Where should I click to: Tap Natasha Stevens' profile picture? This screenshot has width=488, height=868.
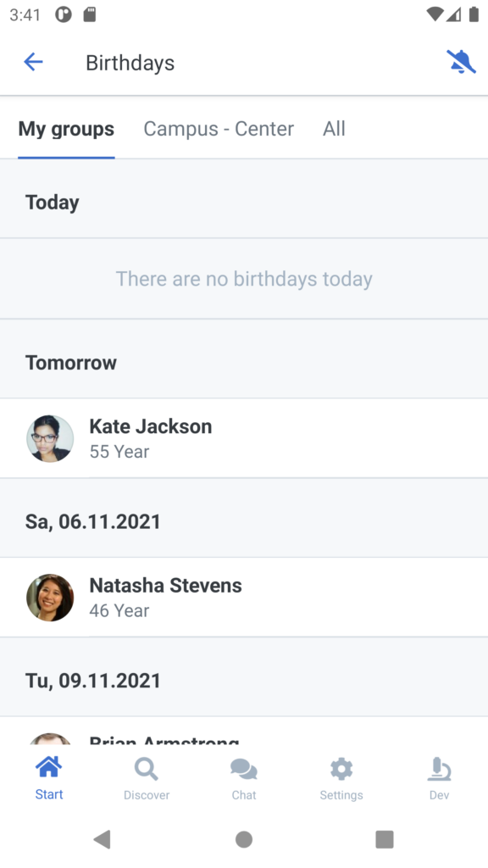(50, 598)
